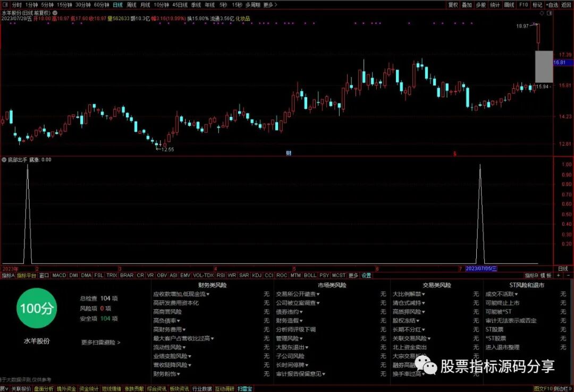Click the 18.97 high price label
This screenshot has width=574, height=392.
[x=522, y=26]
